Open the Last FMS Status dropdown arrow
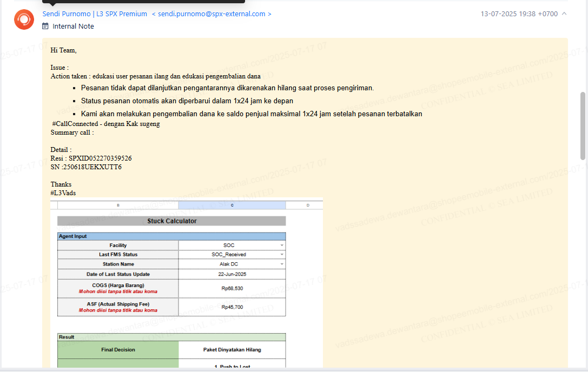Screen dimensions: 588x372 282,255
